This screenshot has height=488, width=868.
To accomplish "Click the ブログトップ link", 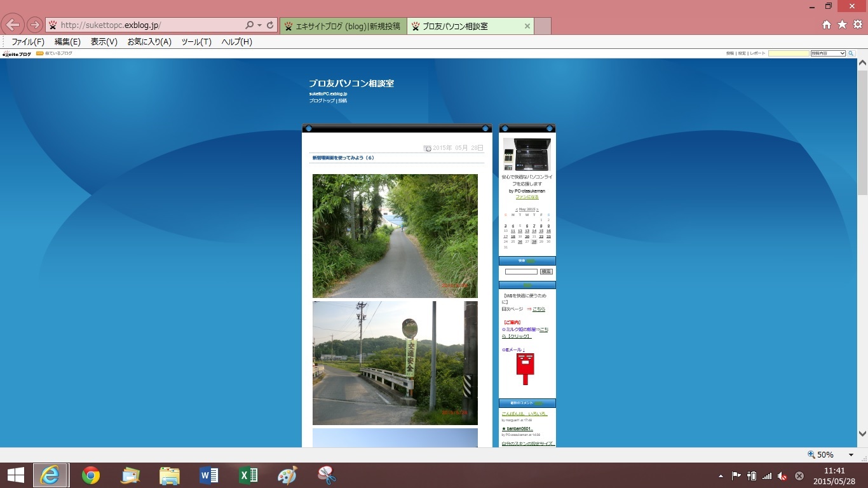I will point(322,100).
